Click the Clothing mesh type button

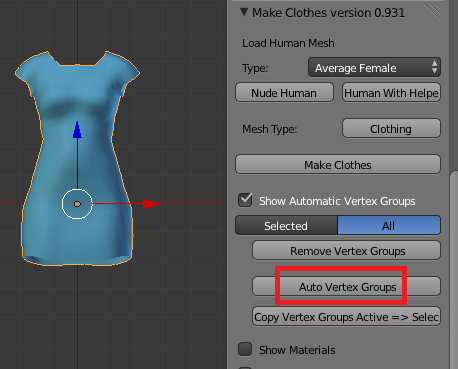[x=391, y=129]
